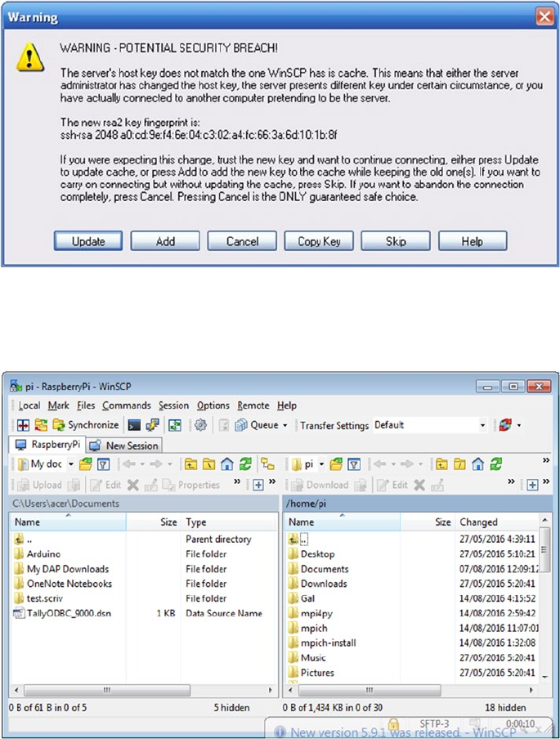Open the Remote menu
Image resolution: width=560 pixels, height=739 pixels.
(253, 405)
